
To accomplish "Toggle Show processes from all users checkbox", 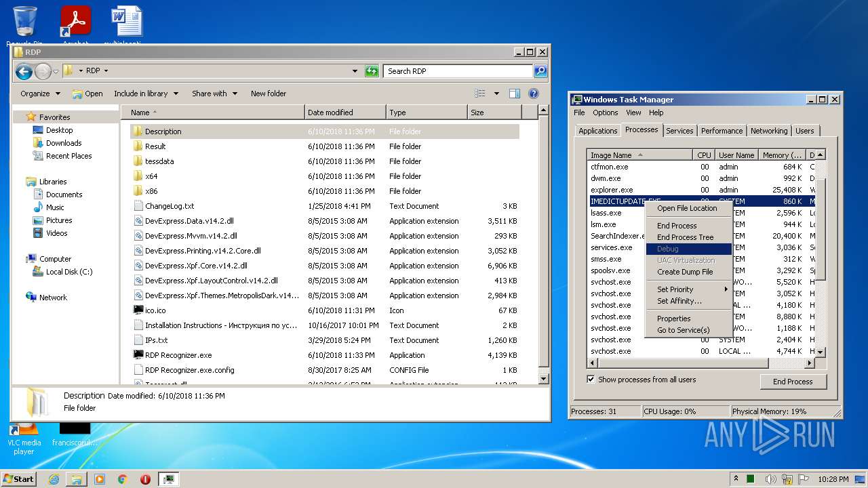I will [x=591, y=380].
